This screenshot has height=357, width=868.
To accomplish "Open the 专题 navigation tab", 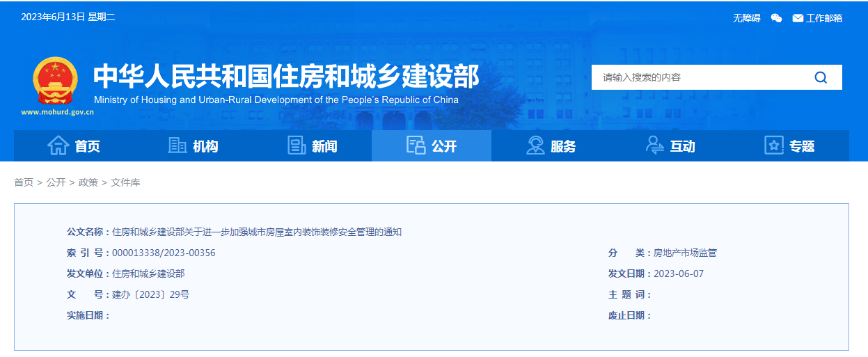I will pos(789,145).
